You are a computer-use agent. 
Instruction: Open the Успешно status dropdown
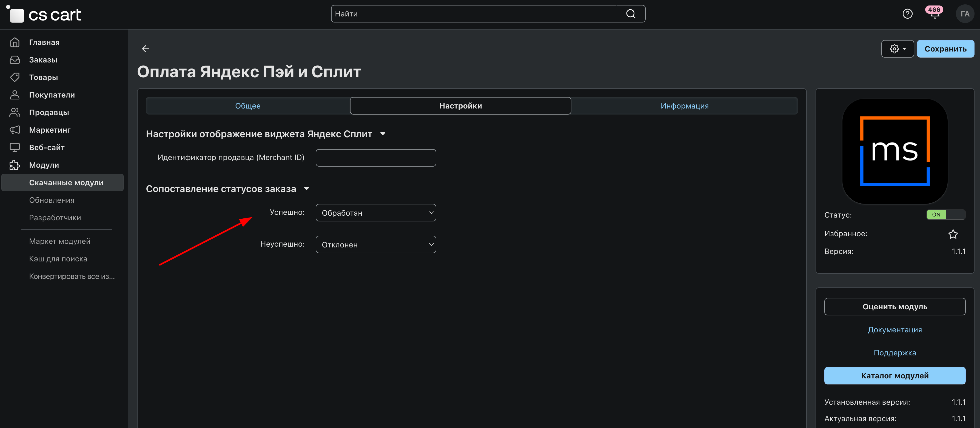pos(375,213)
